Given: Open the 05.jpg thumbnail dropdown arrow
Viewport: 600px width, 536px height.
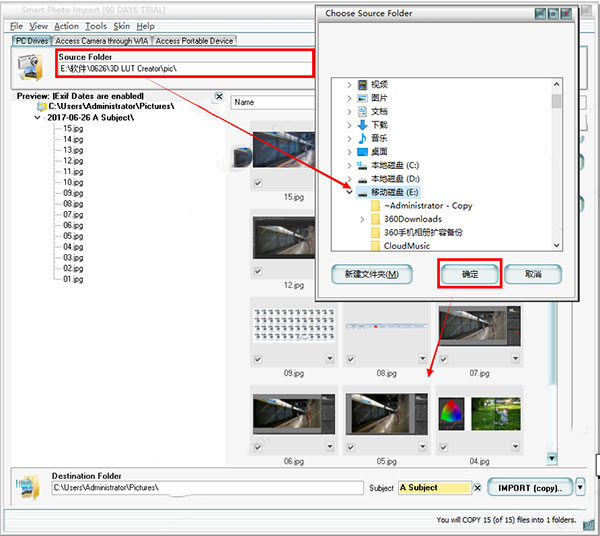Looking at the screenshot, I should coord(422,446).
